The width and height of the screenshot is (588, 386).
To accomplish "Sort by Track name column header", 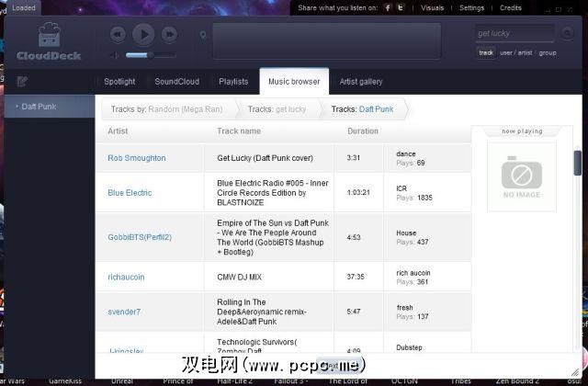I will point(239,131).
